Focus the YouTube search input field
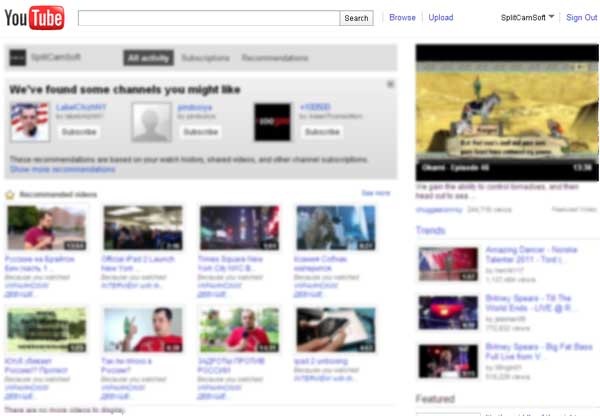 coord(209,18)
